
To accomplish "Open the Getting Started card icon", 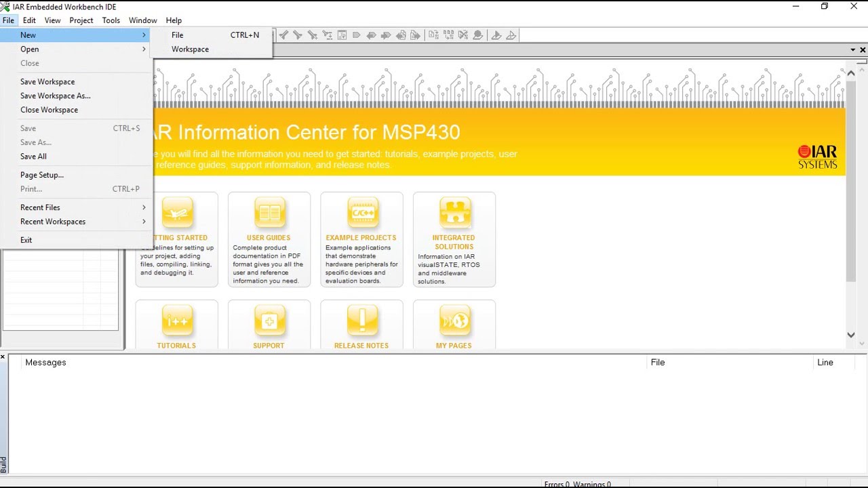I will 177,213.
